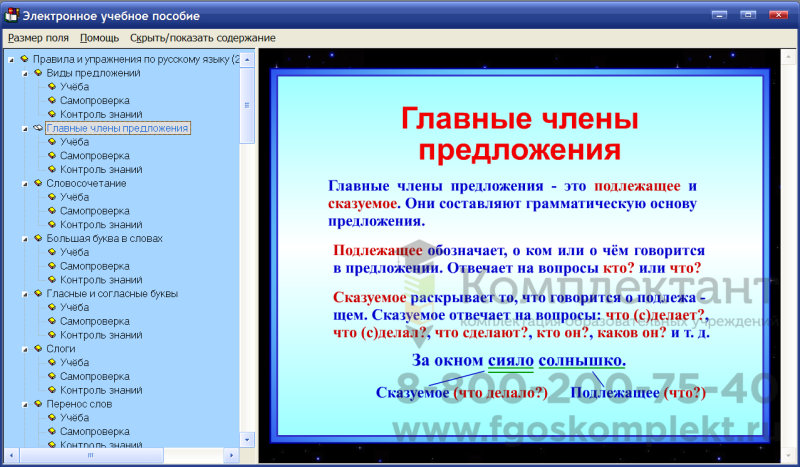This screenshot has height=467, width=800.
Task: Click the yellow icon next to 'Слоги'
Action: (38, 349)
